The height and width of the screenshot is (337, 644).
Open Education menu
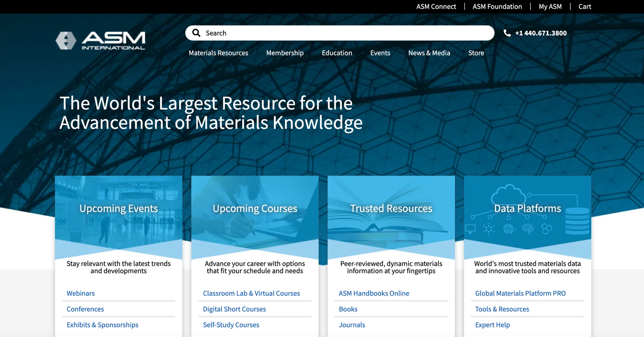[337, 53]
